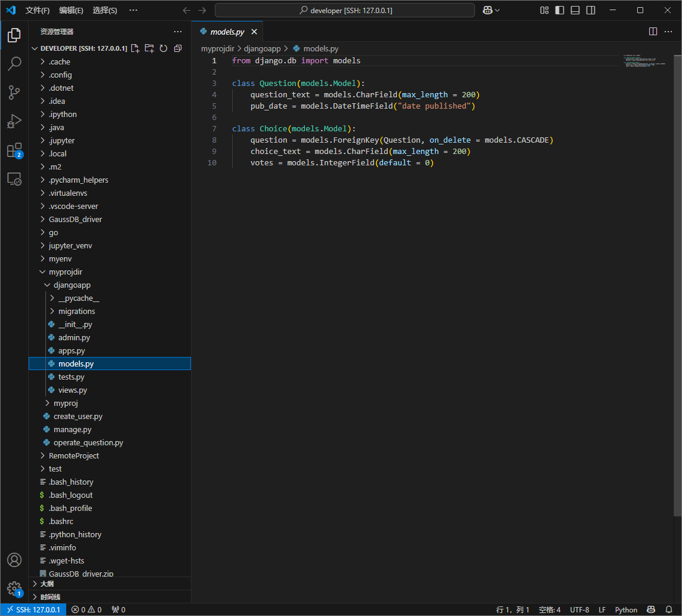Click the Python language mode in status bar

click(x=626, y=609)
